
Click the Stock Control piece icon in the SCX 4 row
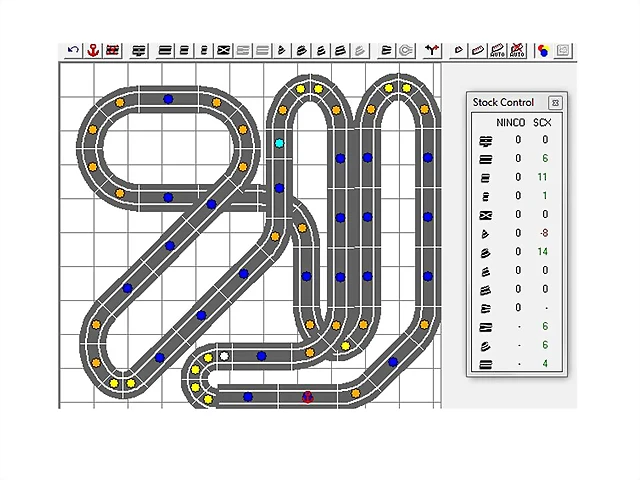486,364
